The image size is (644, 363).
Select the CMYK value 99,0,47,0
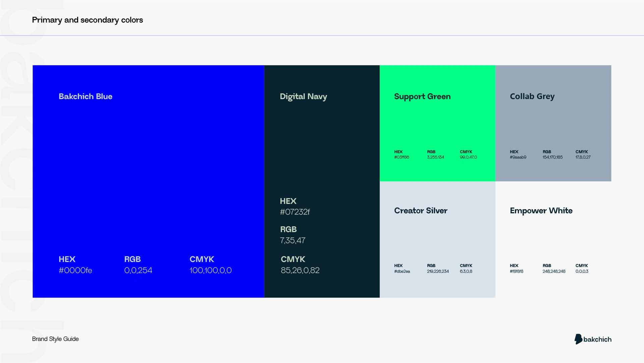coord(468,157)
